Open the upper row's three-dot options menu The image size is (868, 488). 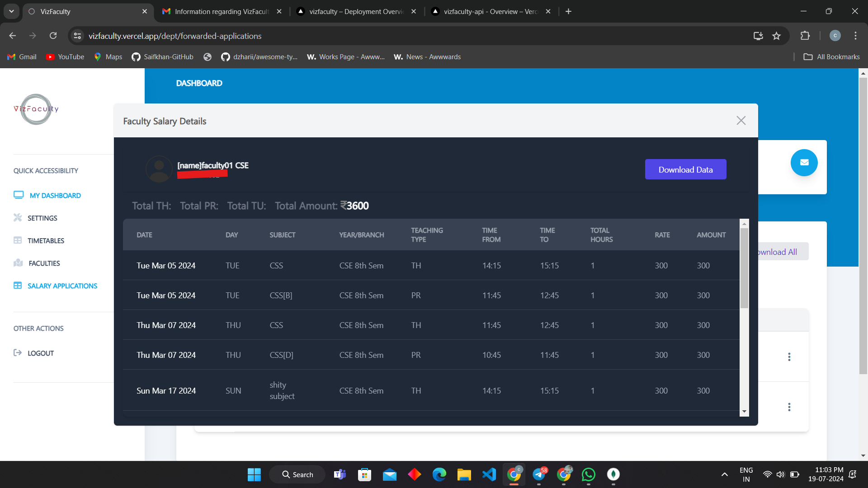coord(789,357)
